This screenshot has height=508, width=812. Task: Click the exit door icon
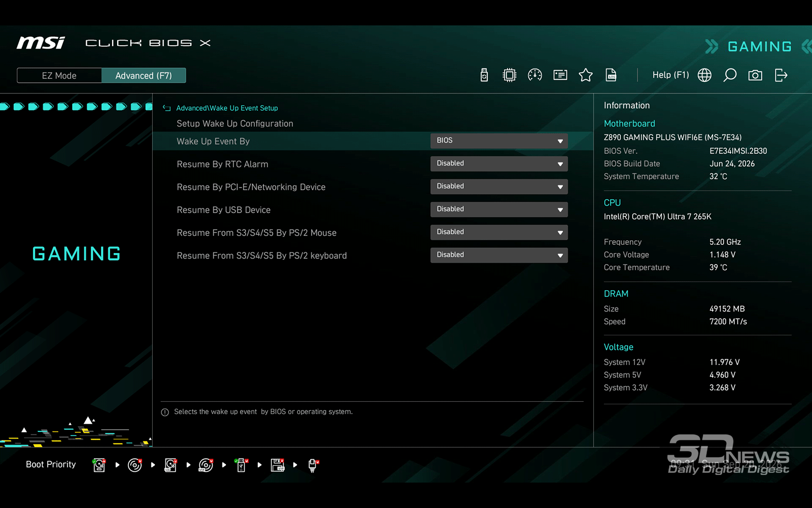[781, 75]
